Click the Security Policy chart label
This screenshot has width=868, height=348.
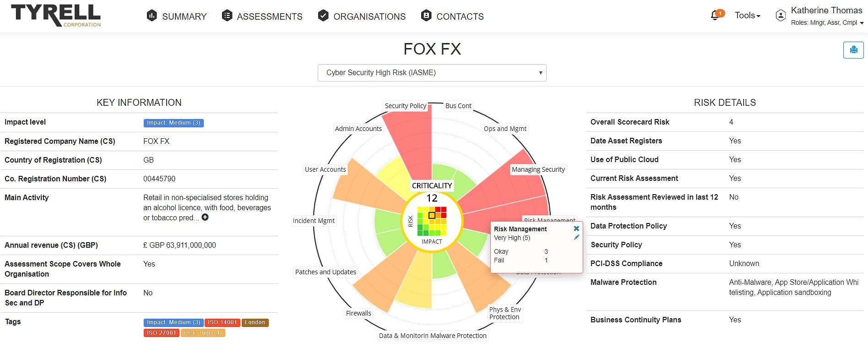coord(405,106)
